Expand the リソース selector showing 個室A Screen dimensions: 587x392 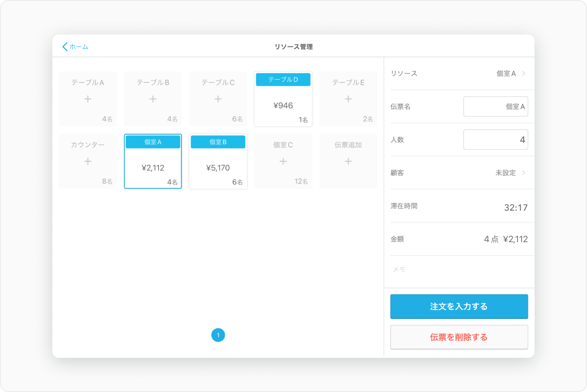point(511,73)
